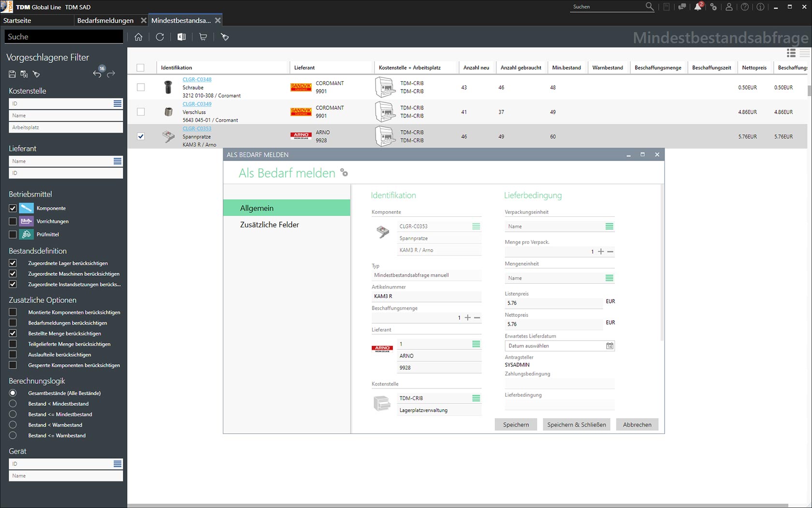The width and height of the screenshot is (812, 508).
Task: Open dialog Kostenstelle TDM-CRIB selection list
Action: pyautogui.click(x=476, y=398)
